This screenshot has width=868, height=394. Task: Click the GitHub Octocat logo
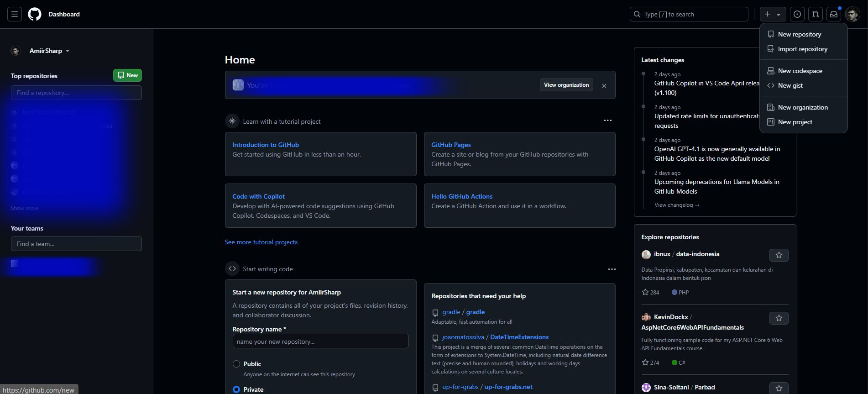click(x=35, y=14)
